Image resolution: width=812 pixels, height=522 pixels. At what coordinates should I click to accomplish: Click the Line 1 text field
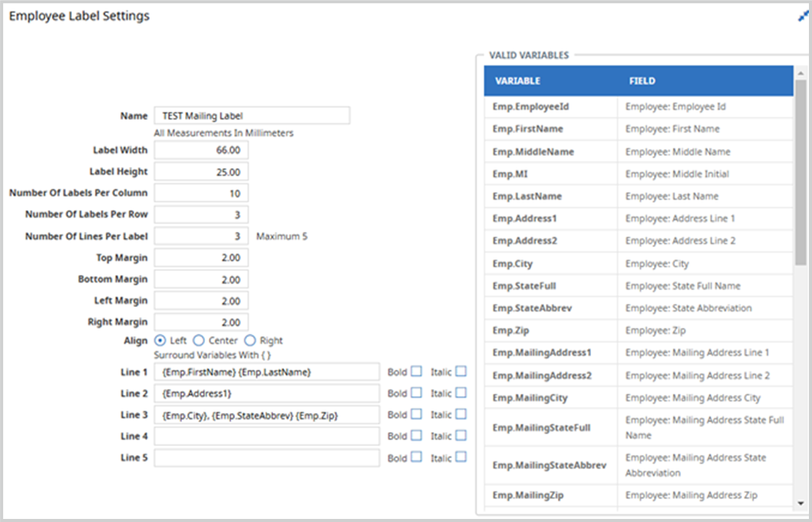266,372
